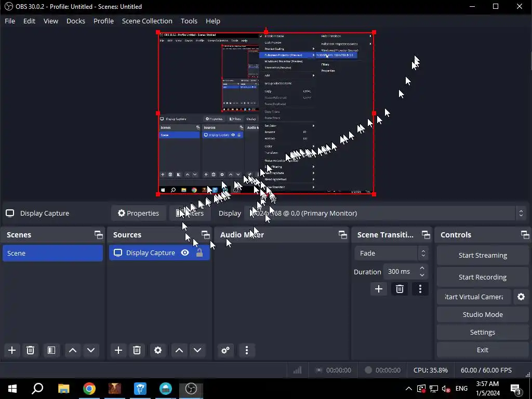This screenshot has height=399, width=532.
Task: Float the Controls dock
Action: (x=525, y=235)
